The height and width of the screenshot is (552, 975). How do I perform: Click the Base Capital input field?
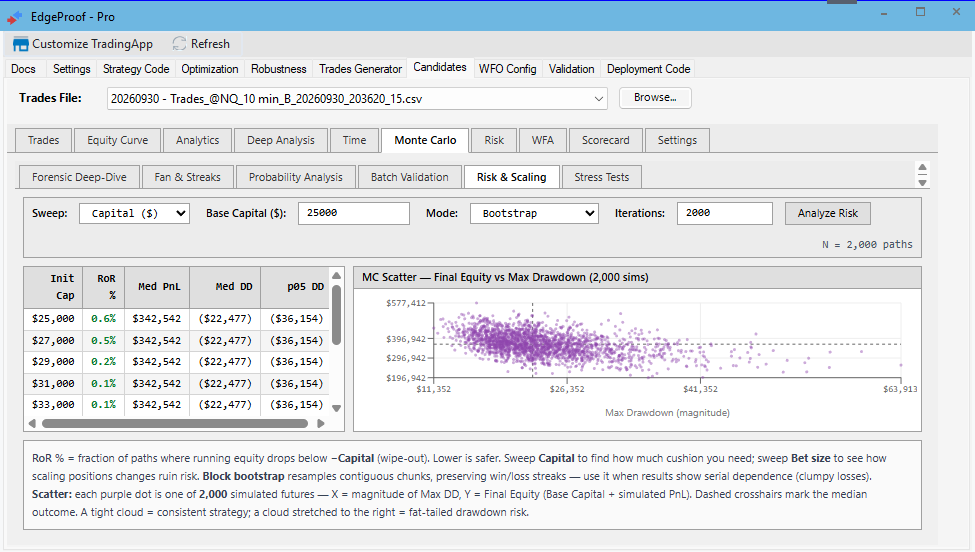coord(354,213)
